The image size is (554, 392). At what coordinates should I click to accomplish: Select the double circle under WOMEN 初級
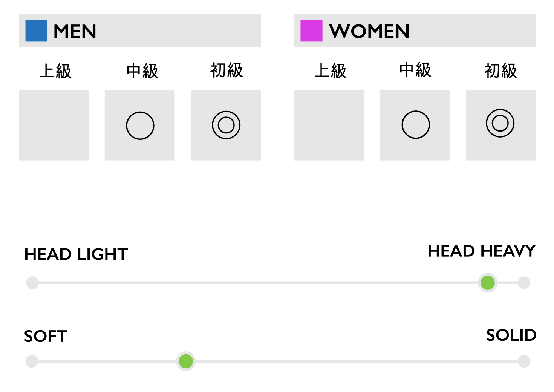pos(500,123)
